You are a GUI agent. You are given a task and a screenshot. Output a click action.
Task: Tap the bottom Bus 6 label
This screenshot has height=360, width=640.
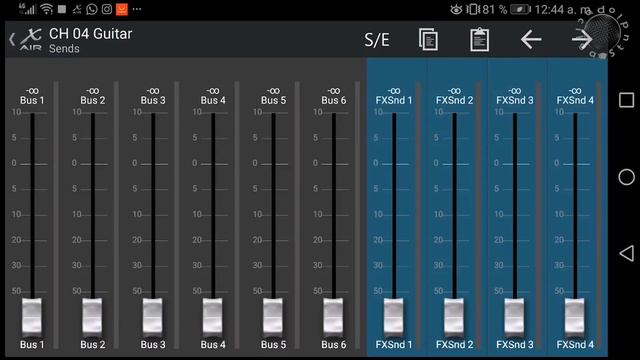[x=333, y=345]
